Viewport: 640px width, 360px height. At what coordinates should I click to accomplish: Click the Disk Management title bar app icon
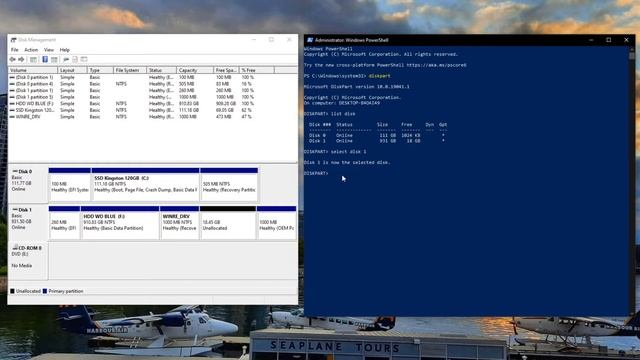point(13,40)
